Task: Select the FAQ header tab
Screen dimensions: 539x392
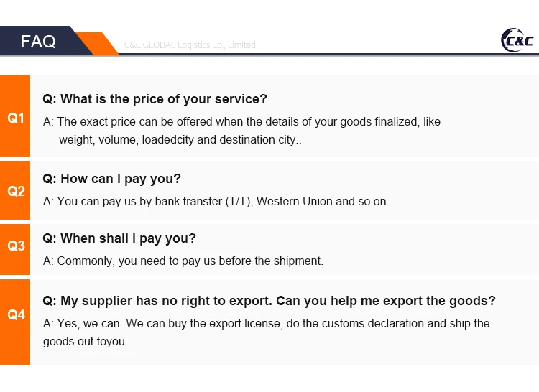Action: (x=38, y=42)
